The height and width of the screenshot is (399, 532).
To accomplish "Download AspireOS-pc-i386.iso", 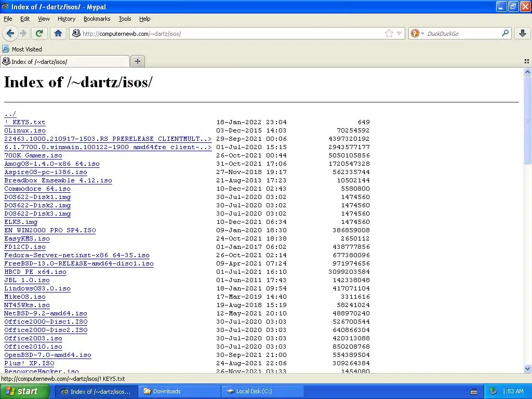I will 46,172.
